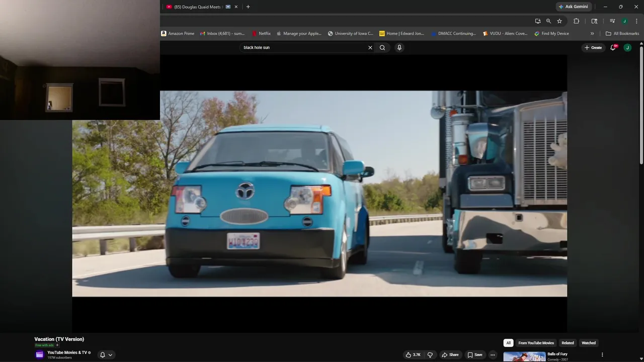Image resolution: width=644 pixels, height=362 pixels.
Task: Open the Chrome three-dot menu
Action: pos(635,21)
